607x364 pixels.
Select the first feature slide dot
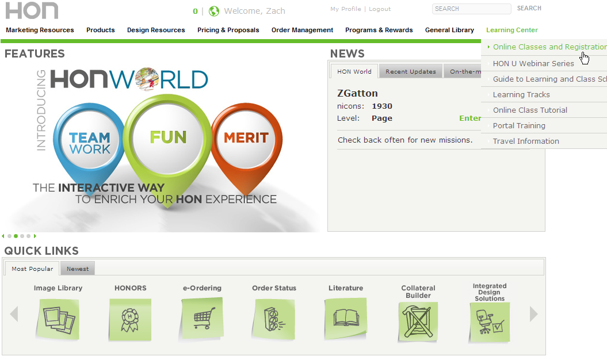point(9,236)
